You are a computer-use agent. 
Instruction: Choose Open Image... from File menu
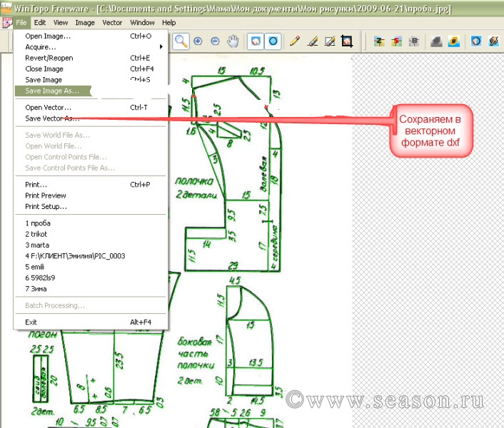click(x=91, y=36)
